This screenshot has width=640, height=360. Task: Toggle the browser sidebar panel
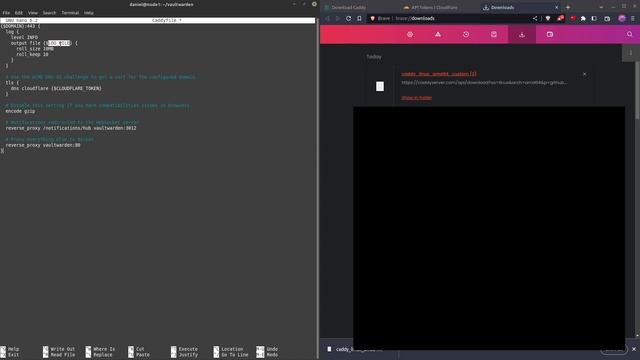594,18
